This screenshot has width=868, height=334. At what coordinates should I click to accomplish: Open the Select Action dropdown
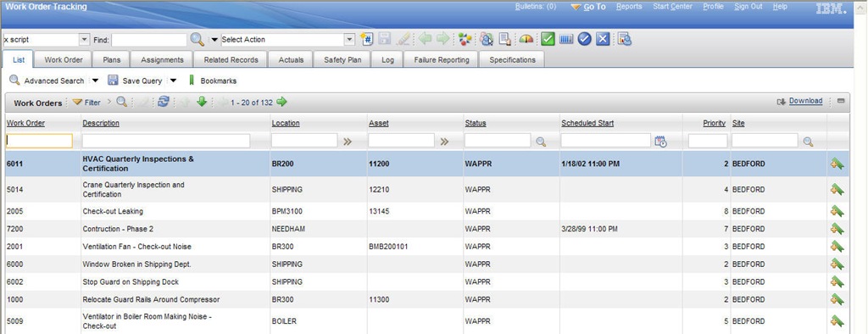click(x=349, y=40)
